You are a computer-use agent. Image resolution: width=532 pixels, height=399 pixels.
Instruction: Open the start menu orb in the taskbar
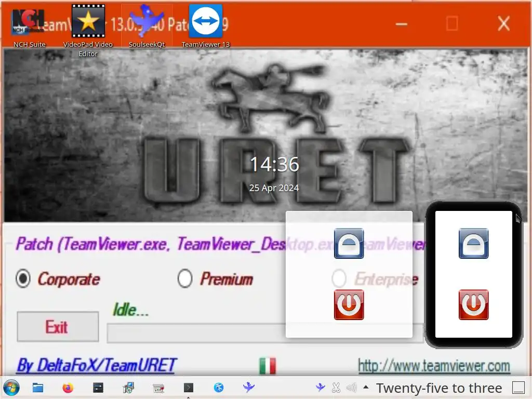point(11,388)
